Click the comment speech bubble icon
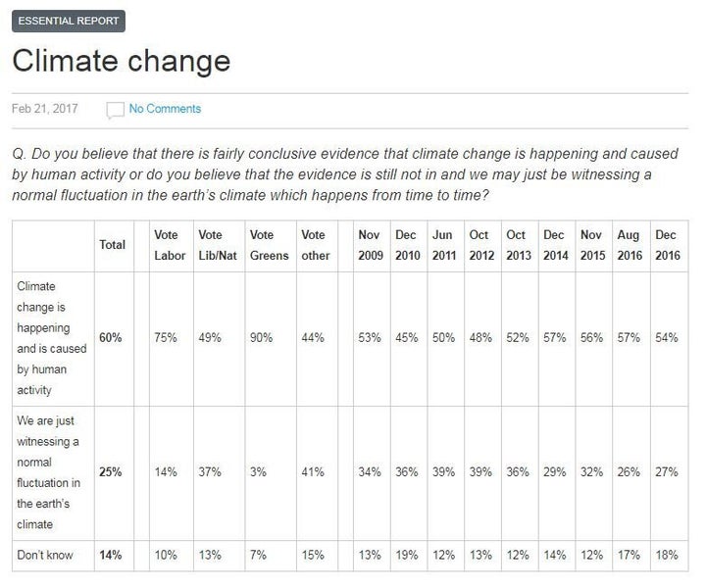The height and width of the screenshot is (588, 706). click(116, 110)
